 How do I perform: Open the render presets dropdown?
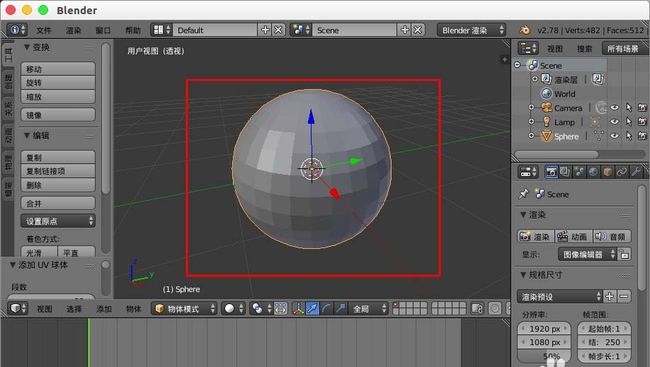pos(560,297)
